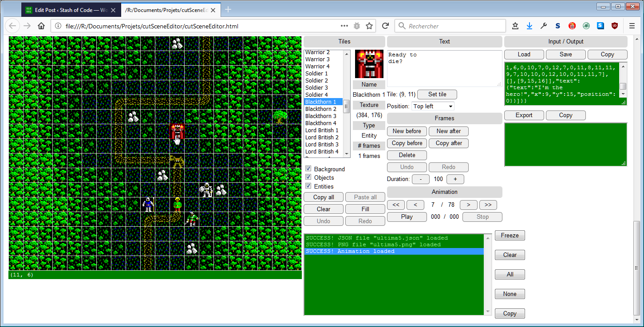Go back with the browser back arrow
Screen dimensions: 644x327
click(x=12, y=26)
